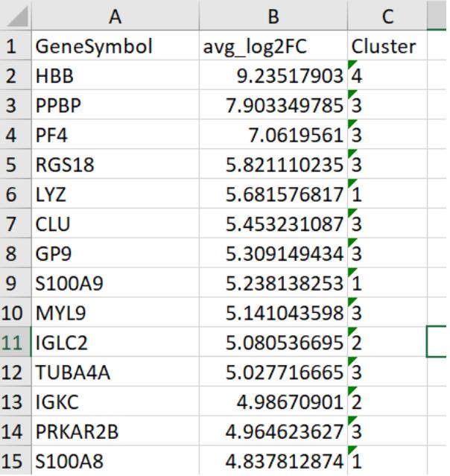This screenshot has height=476, width=450.
Task: Click the PPBP gene cell
Action: (x=115, y=105)
